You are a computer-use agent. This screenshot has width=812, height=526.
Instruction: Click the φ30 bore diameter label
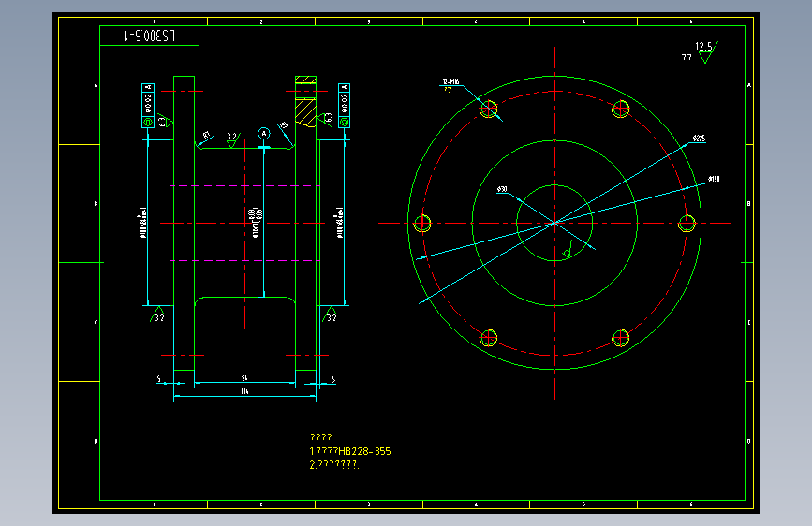[502, 189]
